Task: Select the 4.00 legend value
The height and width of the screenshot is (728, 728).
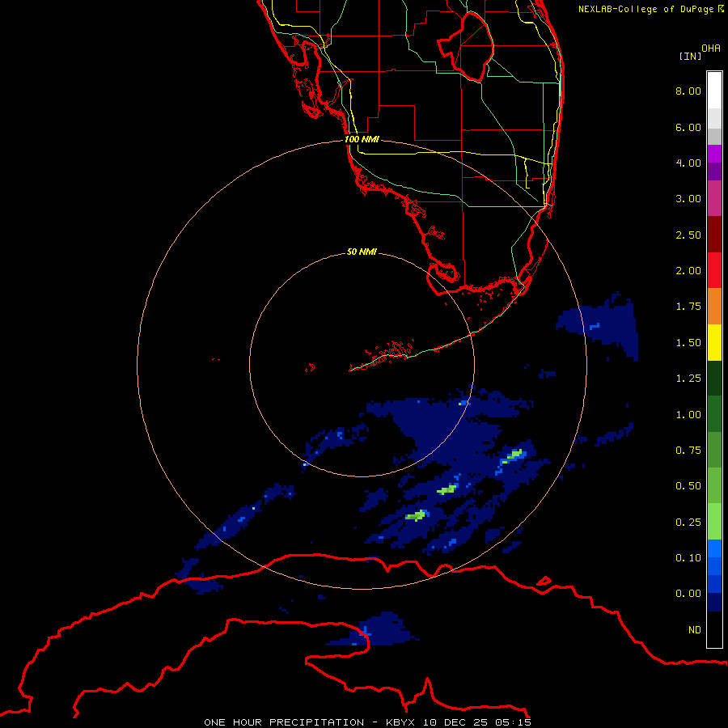Action: (x=688, y=163)
